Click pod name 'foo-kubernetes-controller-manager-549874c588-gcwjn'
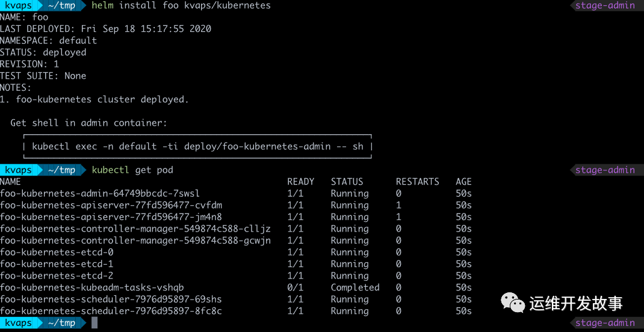This screenshot has width=644, height=332. click(135, 241)
